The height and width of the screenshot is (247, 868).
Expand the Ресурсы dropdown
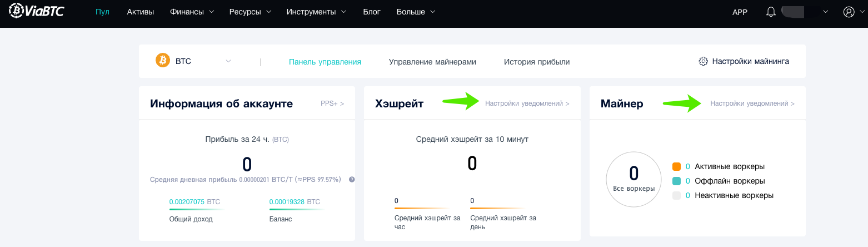point(250,12)
